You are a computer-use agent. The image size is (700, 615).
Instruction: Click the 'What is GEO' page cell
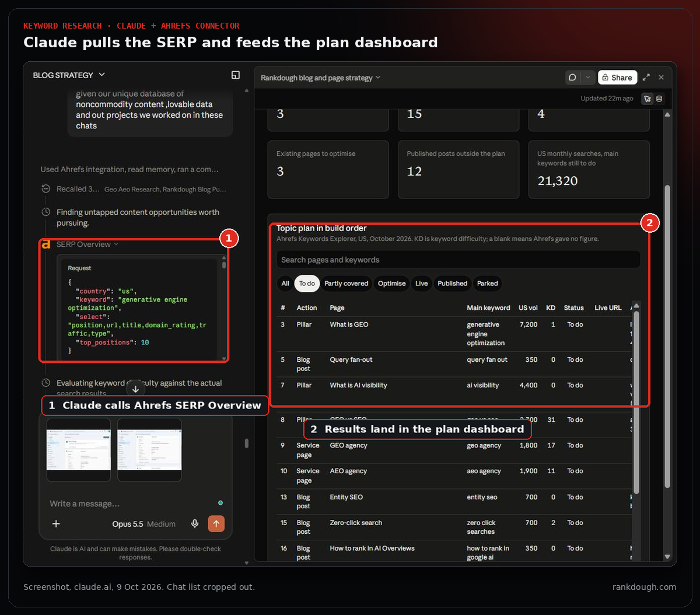(x=349, y=324)
